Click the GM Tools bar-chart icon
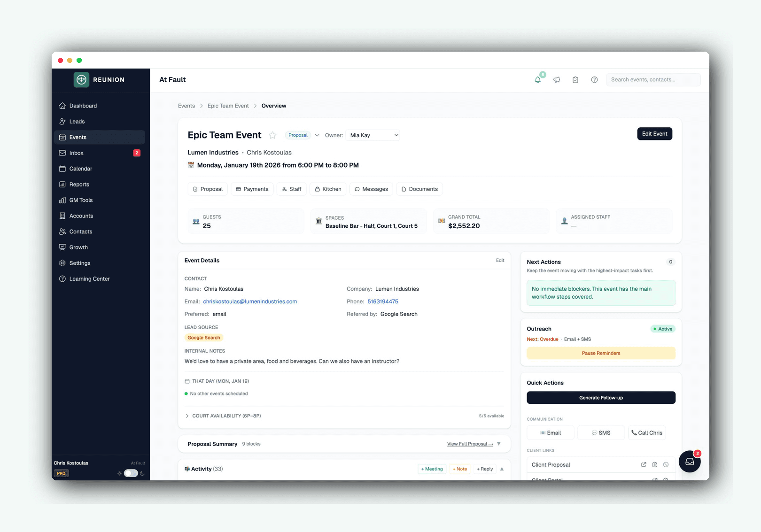This screenshot has width=761, height=532. (x=62, y=200)
